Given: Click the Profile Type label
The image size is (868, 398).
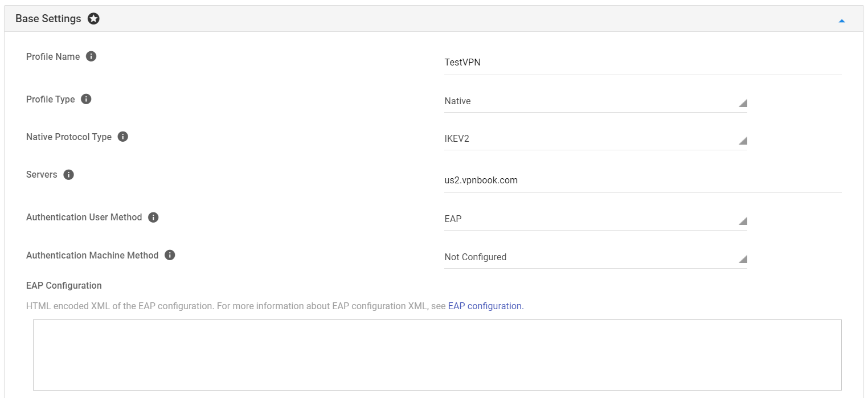Looking at the screenshot, I should coord(51,99).
